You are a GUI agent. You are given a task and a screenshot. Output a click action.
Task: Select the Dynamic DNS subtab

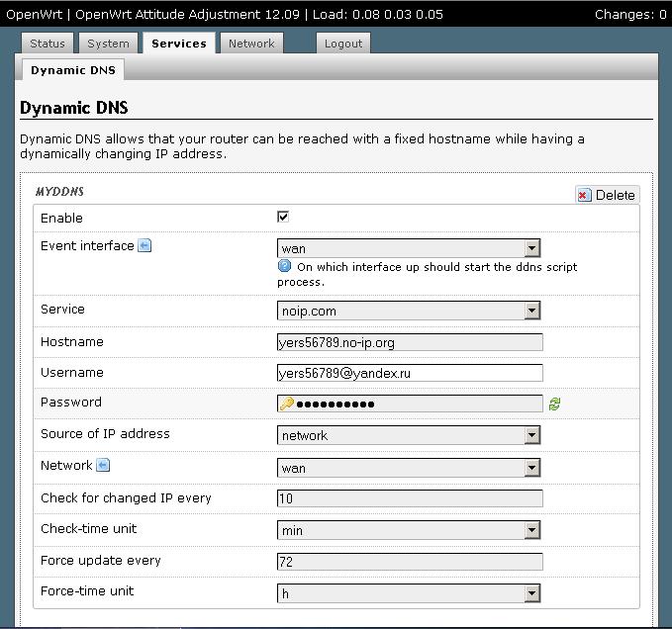(73, 70)
